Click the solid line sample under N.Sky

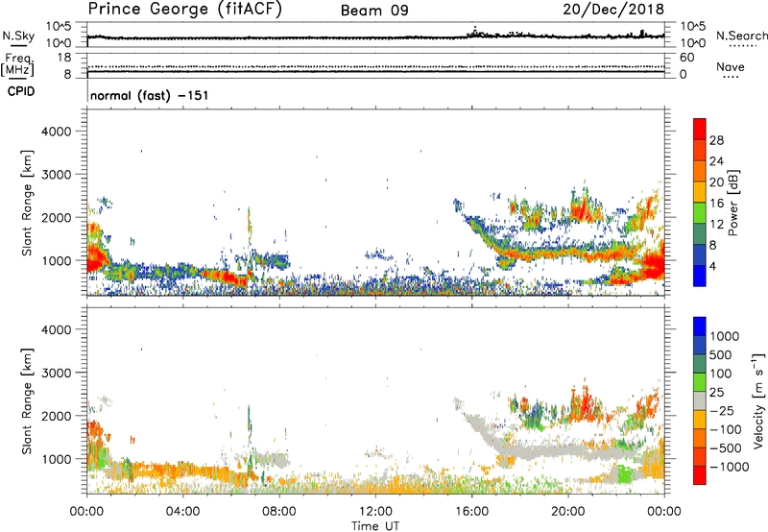pyautogui.click(x=18, y=46)
